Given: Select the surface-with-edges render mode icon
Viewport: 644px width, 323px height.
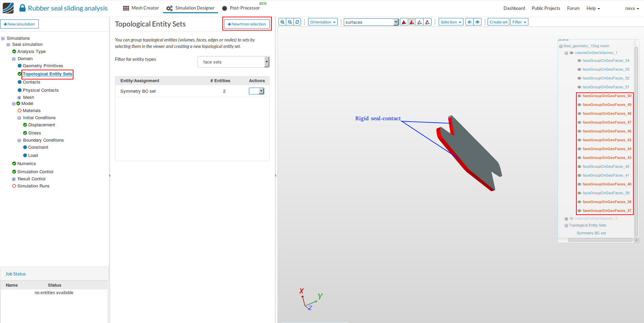Looking at the screenshot, I should (x=412, y=22).
